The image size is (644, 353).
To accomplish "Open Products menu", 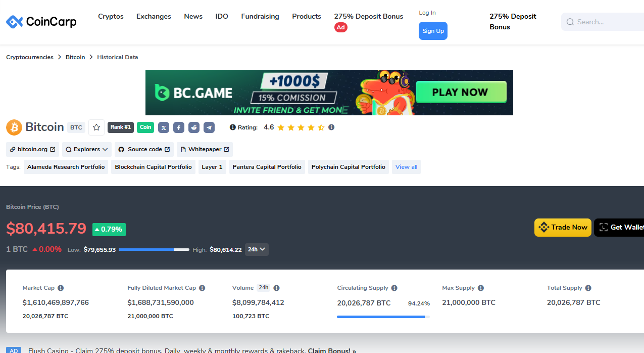I will pyautogui.click(x=307, y=16).
